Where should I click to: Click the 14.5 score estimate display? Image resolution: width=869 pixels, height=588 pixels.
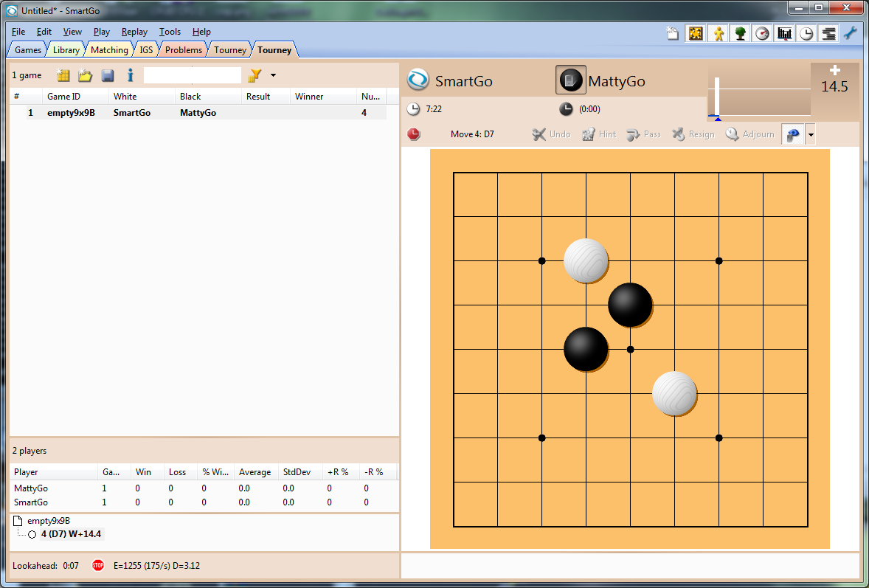(x=834, y=87)
